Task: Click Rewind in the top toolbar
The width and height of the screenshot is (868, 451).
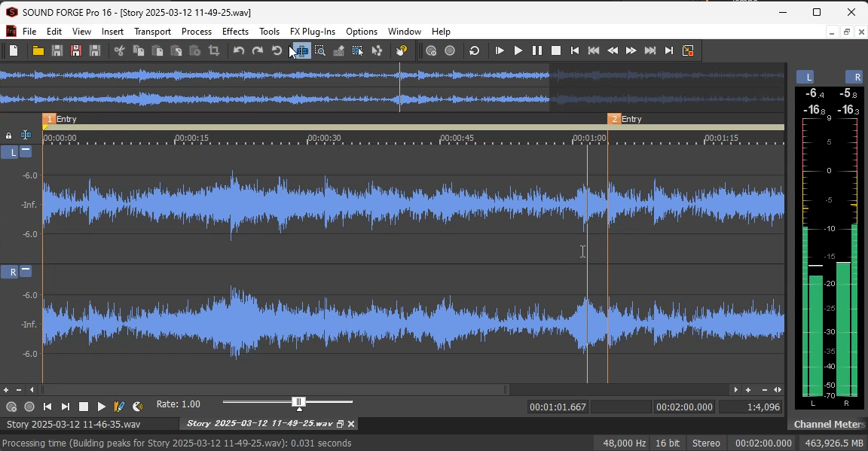Action: pyautogui.click(x=613, y=51)
